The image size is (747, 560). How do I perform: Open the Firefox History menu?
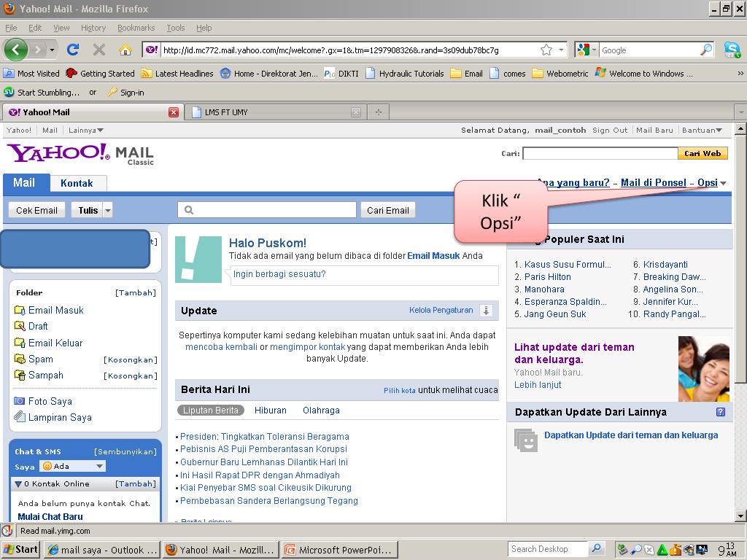click(x=93, y=28)
